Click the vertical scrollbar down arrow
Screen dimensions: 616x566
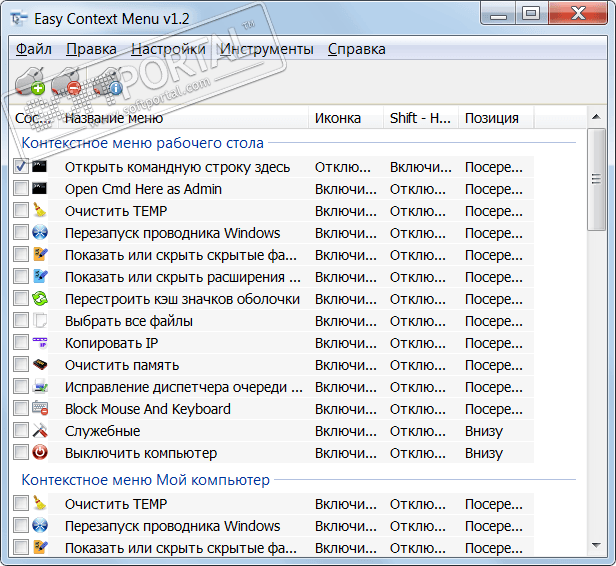tap(598, 548)
